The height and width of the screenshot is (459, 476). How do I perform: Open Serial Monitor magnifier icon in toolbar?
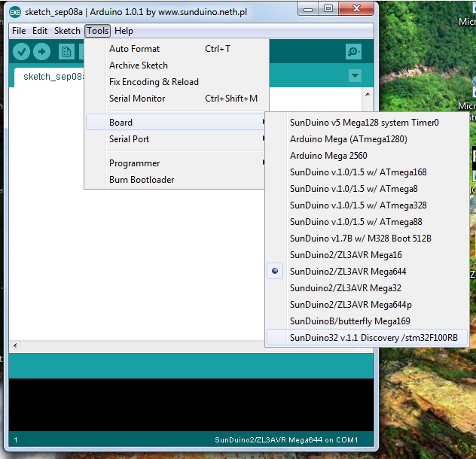(353, 52)
